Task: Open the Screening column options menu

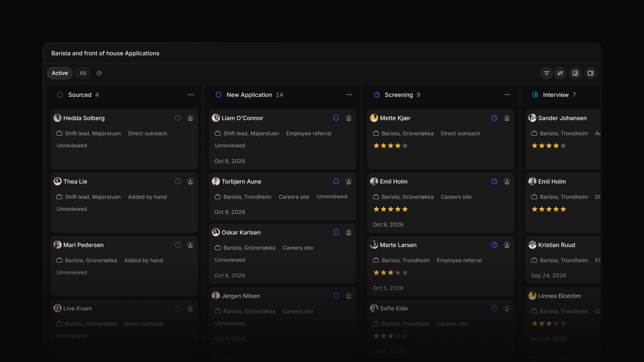Action: (x=507, y=95)
